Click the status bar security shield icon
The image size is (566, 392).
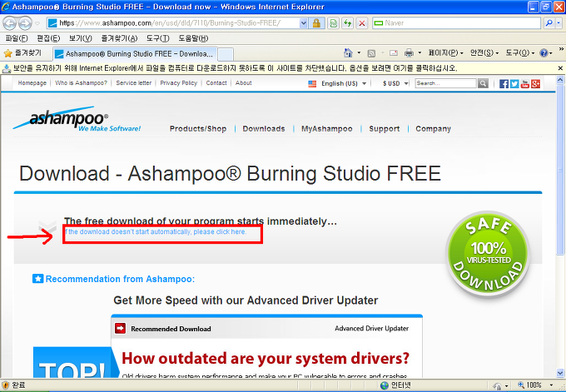pos(6,385)
